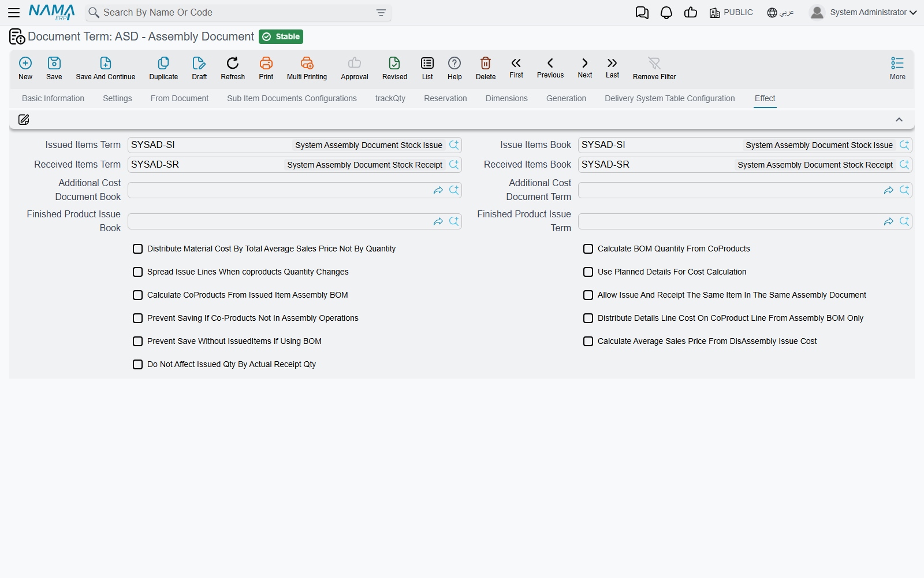This screenshot has width=924, height=578.
Task: Switch language to Arabic
Action: pos(781,13)
